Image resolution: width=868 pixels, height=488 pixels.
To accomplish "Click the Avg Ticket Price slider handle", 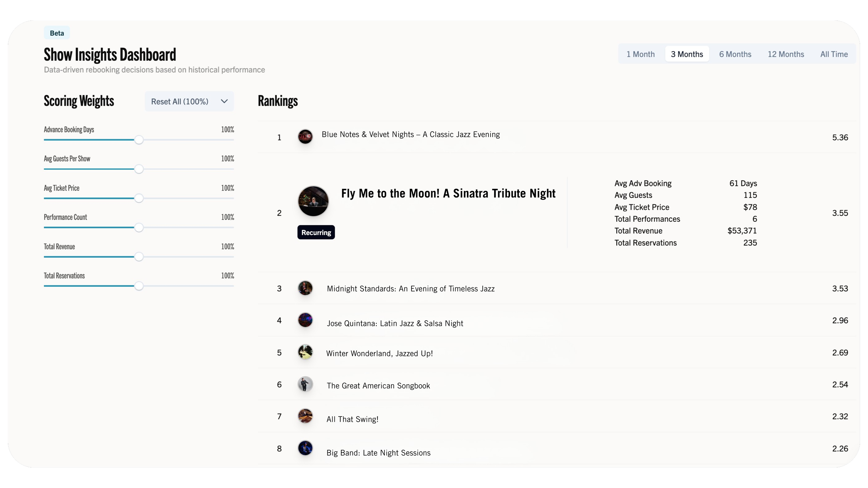I will tap(139, 199).
